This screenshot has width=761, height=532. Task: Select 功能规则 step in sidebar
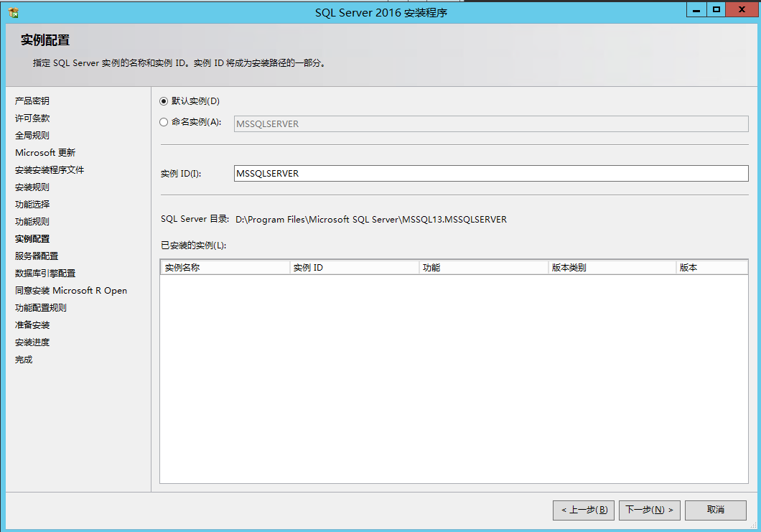coord(32,221)
